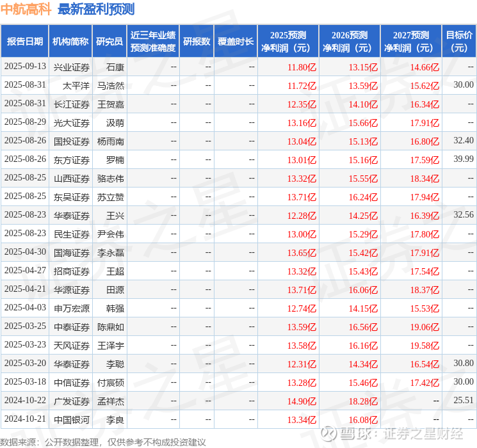This screenshot has width=477, height=448.
Task: Click the 目标价(元) column header
Action: (x=459, y=42)
